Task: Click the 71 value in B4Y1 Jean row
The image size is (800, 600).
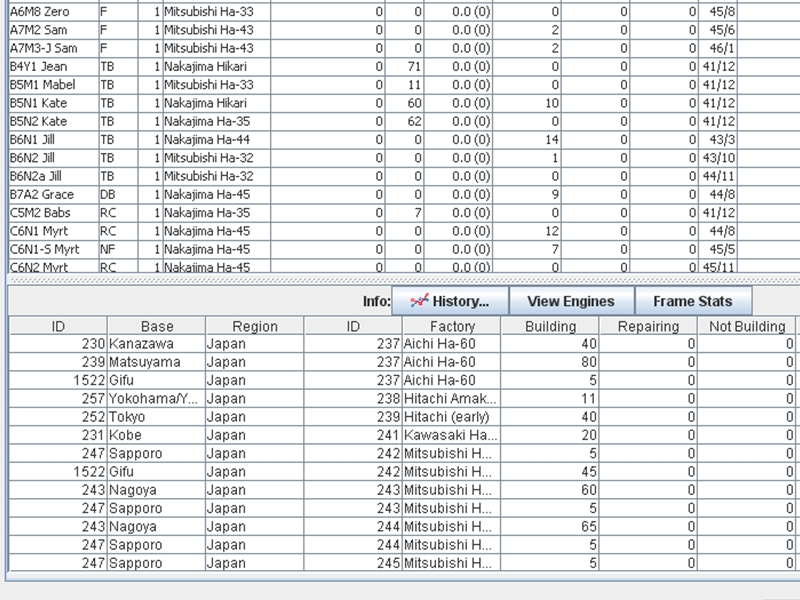Action: (x=405, y=67)
